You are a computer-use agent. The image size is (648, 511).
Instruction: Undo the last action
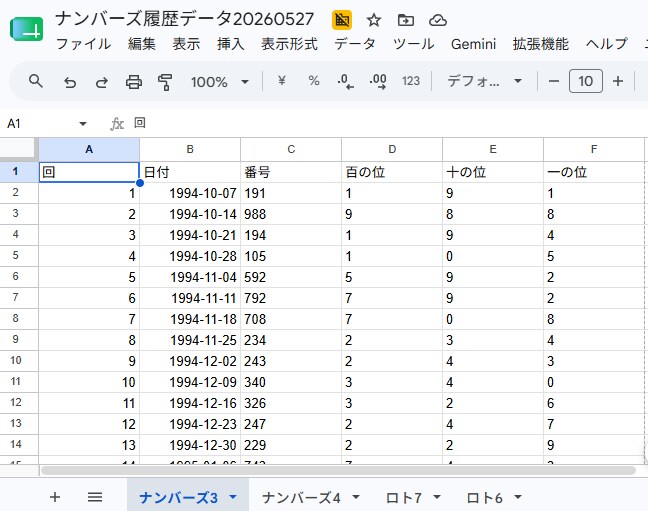pyautogui.click(x=70, y=82)
